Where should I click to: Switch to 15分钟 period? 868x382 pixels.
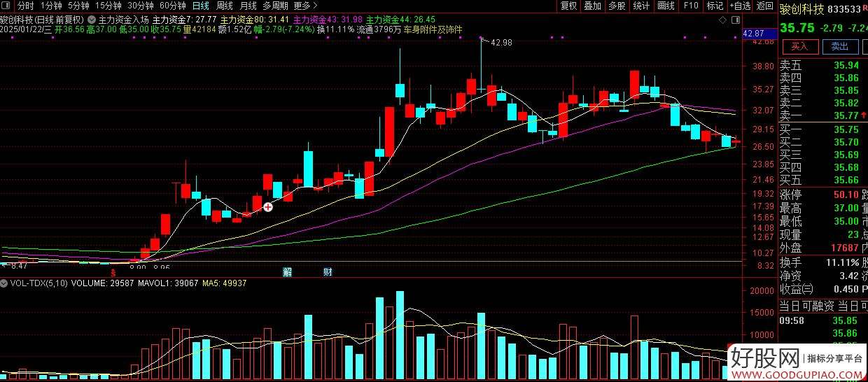[108, 6]
